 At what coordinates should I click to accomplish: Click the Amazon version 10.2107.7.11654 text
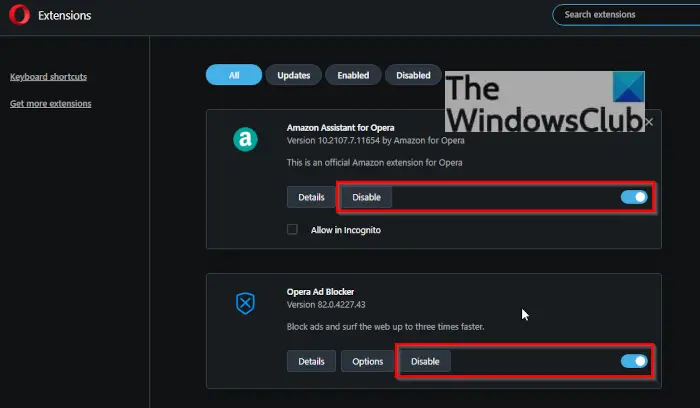click(x=375, y=140)
